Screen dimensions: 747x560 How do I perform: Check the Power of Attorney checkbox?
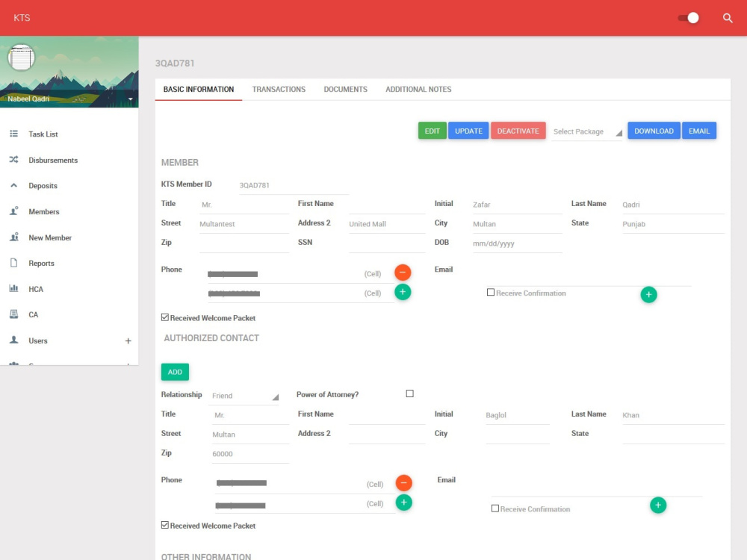coord(409,393)
